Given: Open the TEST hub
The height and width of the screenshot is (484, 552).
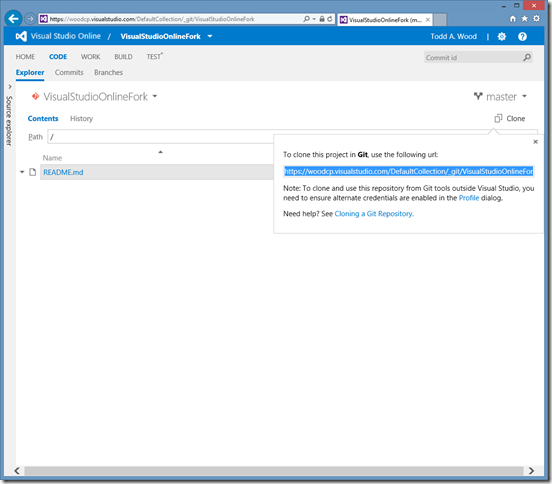Looking at the screenshot, I should [x=155, y=56].
